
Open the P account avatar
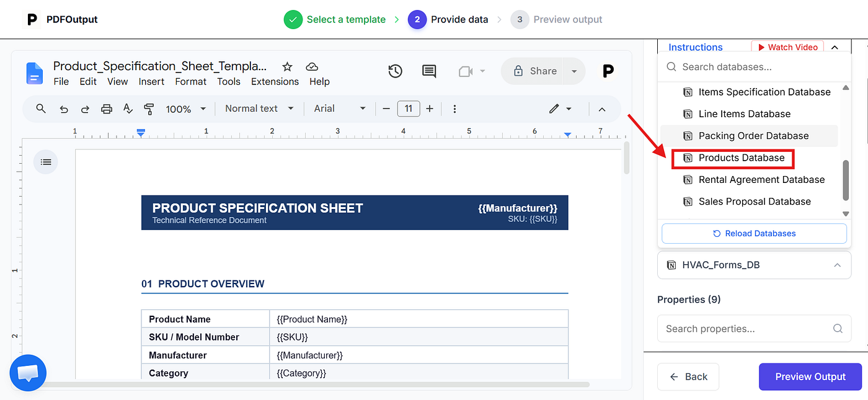[x=608, y=71]
